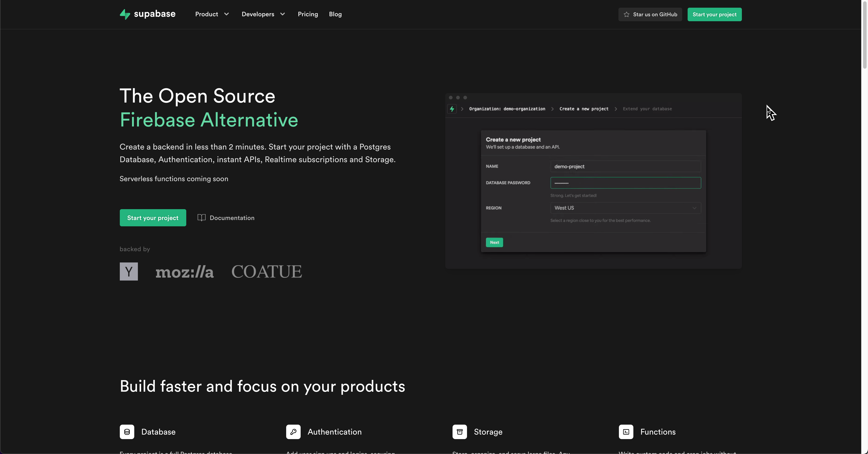Click the green bolt icon in demo breadcrumb
This screenshot has height=454, width=868.
452,109
